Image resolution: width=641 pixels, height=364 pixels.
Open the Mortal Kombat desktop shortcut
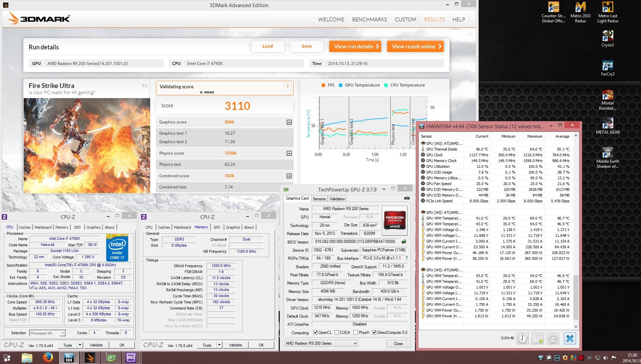608,100
